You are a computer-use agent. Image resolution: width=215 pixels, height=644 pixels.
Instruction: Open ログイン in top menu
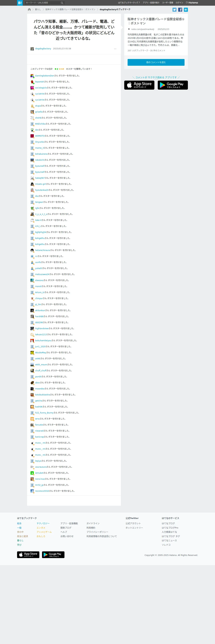tap(180, 3)
